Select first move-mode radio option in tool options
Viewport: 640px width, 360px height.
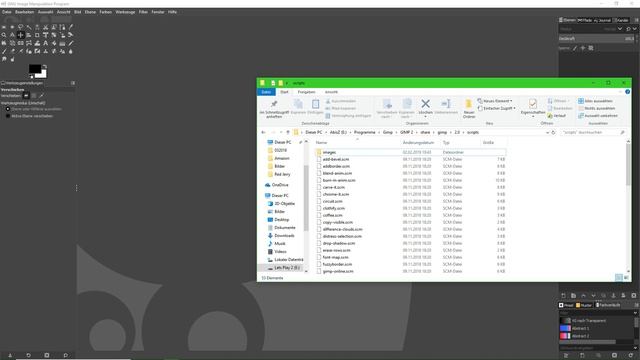pyautogui.click(x=7, y=109)
